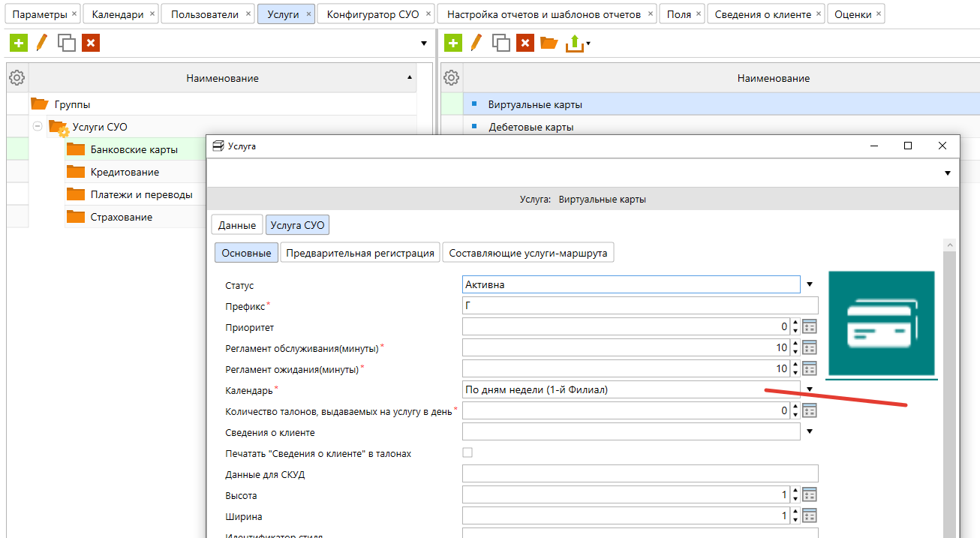Open calculator for Регламент обслуживания field
980x538 pixels.
pyautogui.click(x=810, y=347)
